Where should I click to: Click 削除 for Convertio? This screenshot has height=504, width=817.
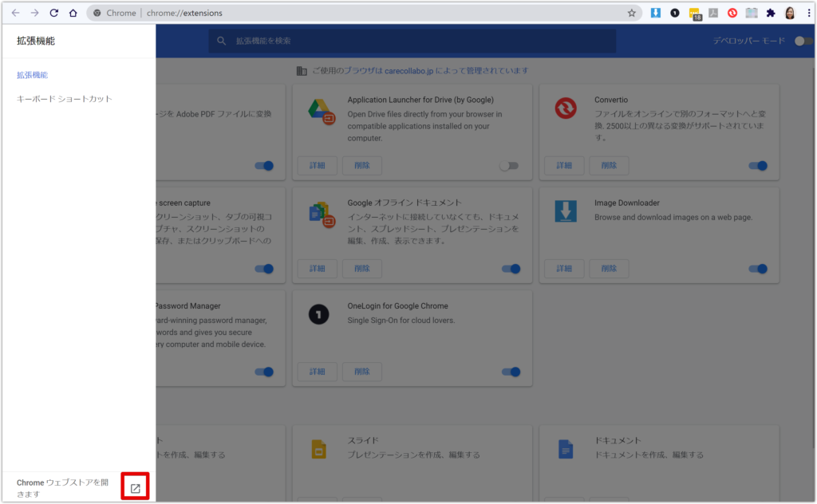pos(609,166)
